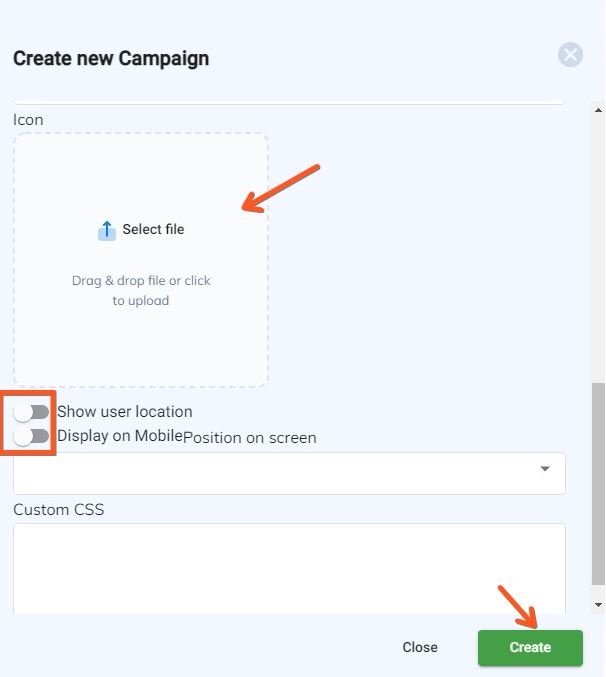Close dialog with the round X icon
Screen dimensions: 606x677
[570, 55]
